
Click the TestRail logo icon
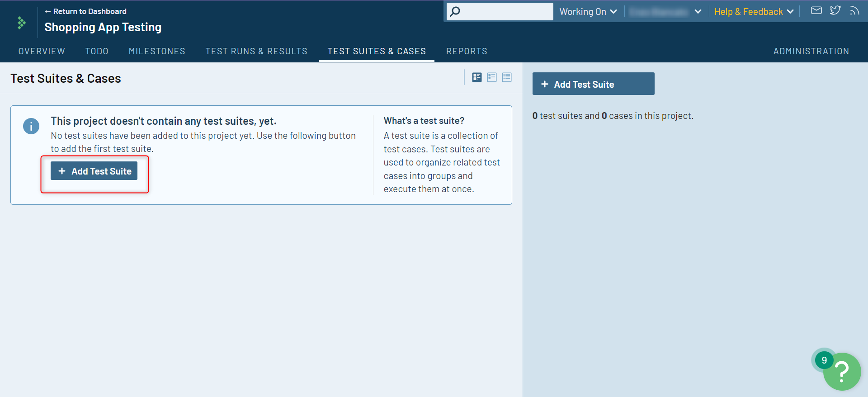coord(21,23)
